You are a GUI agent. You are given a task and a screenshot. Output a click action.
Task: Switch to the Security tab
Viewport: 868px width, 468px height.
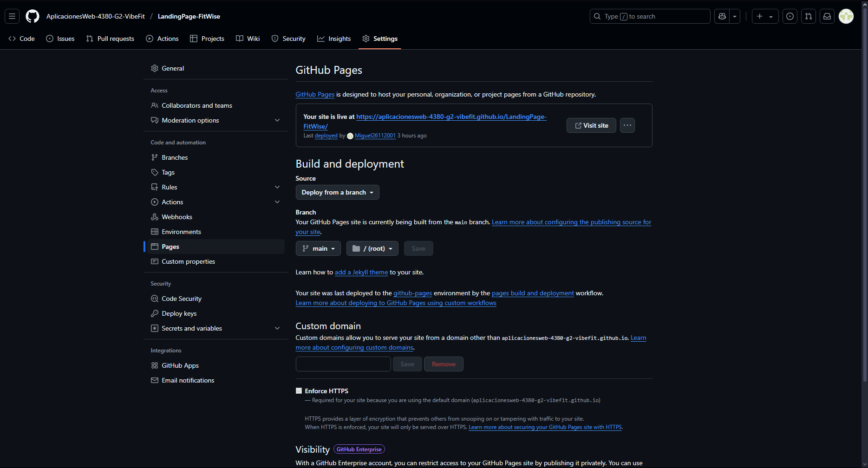[x=288, y=39]
